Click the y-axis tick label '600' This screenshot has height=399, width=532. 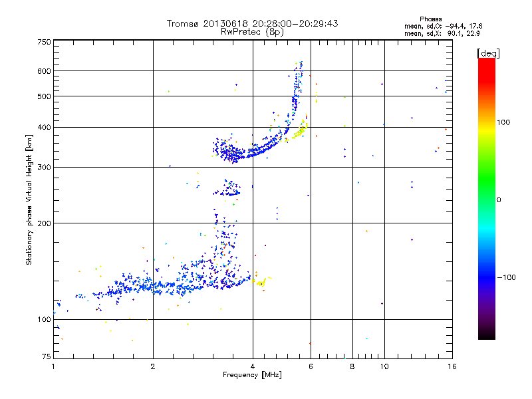(44, 71)
